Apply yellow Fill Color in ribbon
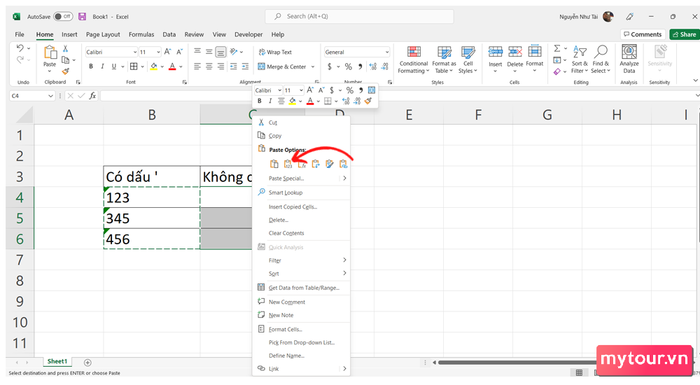 [154, 67]
